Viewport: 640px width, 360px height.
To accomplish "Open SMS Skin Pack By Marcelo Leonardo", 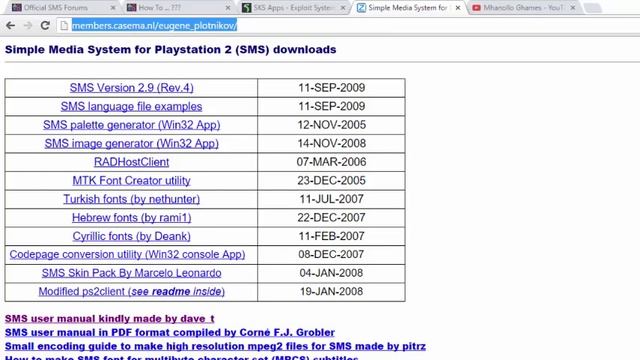I will point(131,273).
